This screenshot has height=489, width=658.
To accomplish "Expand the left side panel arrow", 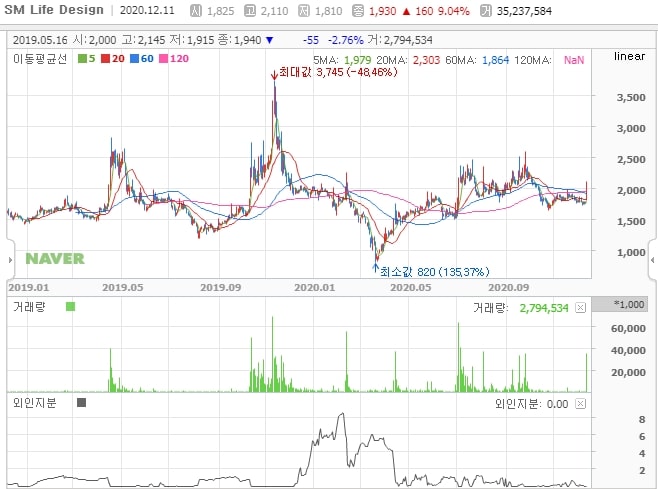I will pos(10,260).
